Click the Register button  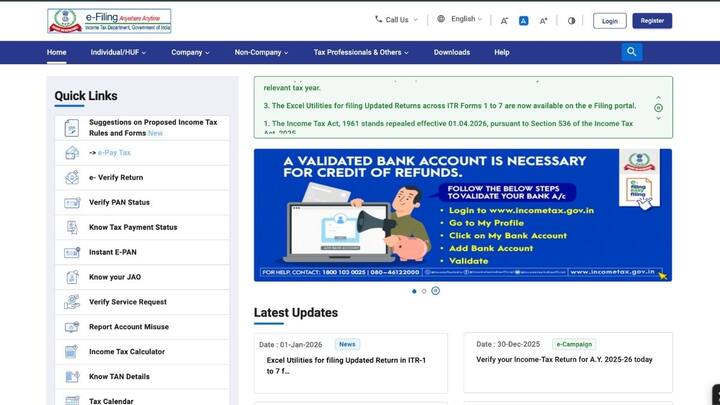point(652,21)
